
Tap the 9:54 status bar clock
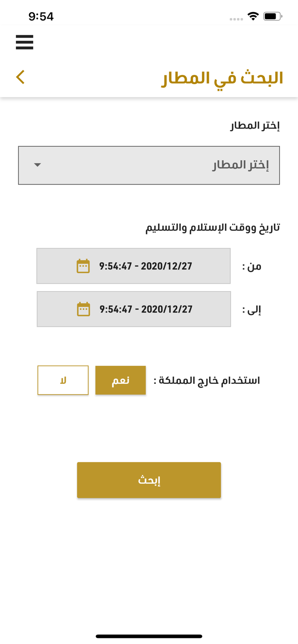[x=41, y=16]
